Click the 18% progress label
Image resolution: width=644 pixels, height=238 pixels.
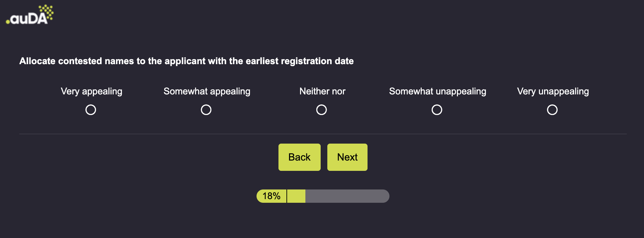(271, 196)
